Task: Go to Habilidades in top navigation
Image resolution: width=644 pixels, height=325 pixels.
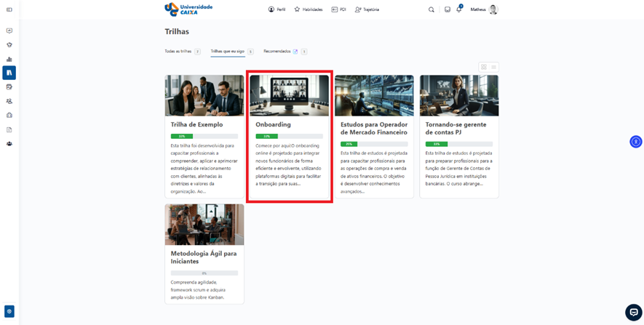Action: coord(309,9)
